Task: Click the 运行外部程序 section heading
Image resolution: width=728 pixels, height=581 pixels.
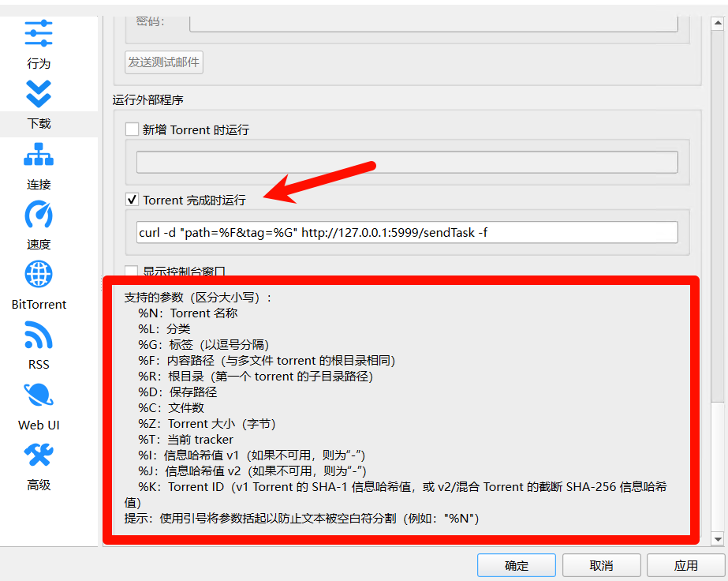Action: tap(147, 100)
